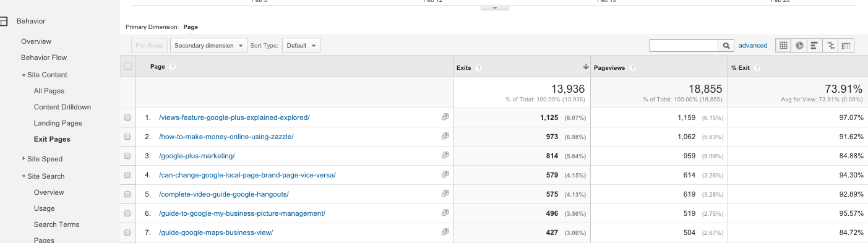Check the box for row 1 views-feature page
868x243 pixels.
click(x=127, y=117)
